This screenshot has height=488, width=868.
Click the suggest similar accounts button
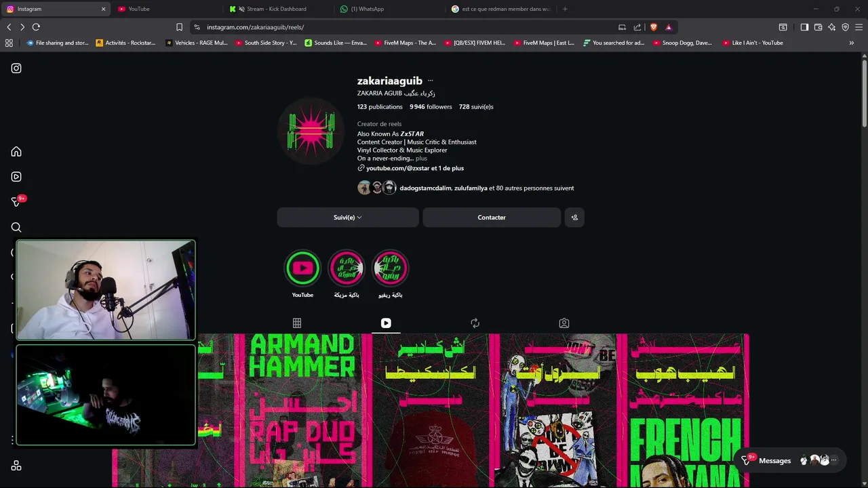574,218
